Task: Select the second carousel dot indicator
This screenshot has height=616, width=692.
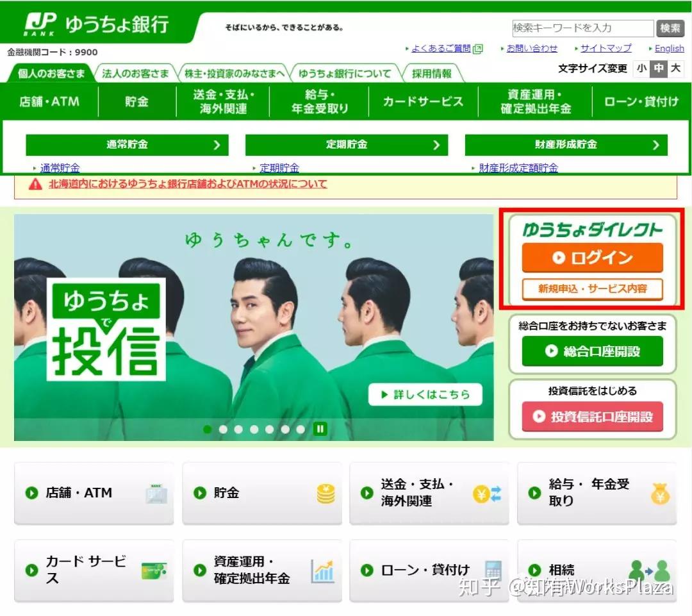Action: [222, 429]
